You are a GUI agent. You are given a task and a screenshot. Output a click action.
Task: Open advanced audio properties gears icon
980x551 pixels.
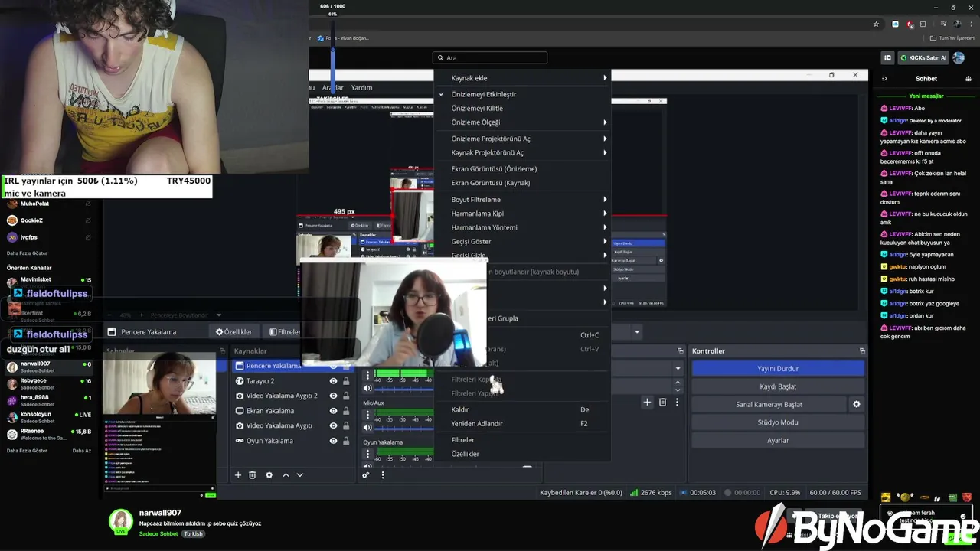pos(366,475)
